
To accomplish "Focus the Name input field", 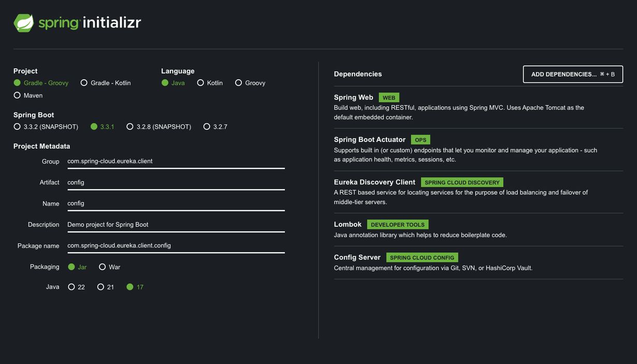I will [x=176, y=203].
